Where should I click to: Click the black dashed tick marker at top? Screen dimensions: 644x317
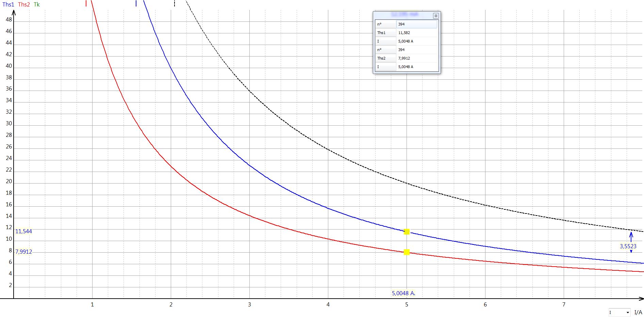pos(175,3)
